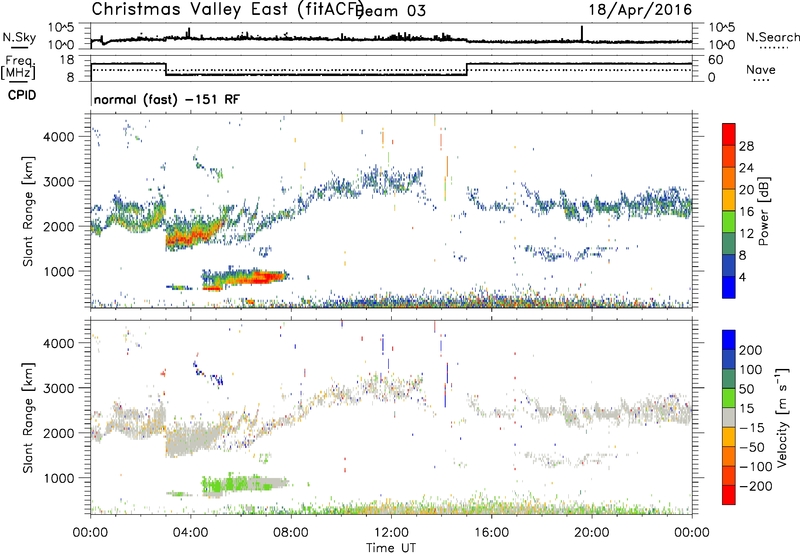Click the "16:00" time tick label
This screenshot has width=800, height=554.
click(x=491, y=533)
